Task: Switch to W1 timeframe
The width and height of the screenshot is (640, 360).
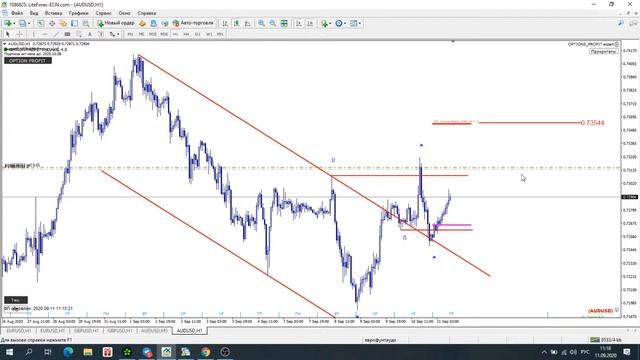Action: [x=209, y=34]
